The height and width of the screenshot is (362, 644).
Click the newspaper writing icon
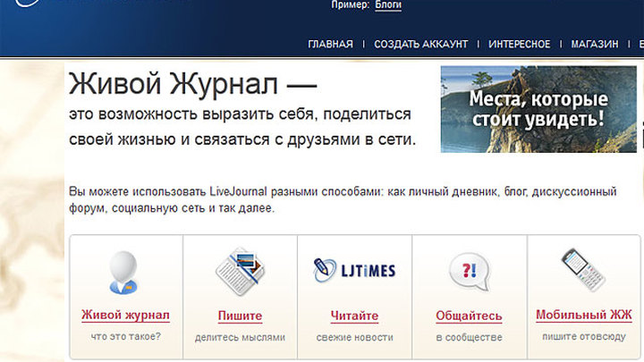click(x=241, y=271)
